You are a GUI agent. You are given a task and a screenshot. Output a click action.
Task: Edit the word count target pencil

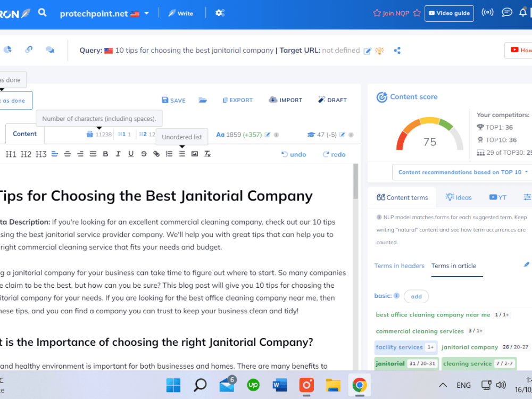(x=268, y=135)
